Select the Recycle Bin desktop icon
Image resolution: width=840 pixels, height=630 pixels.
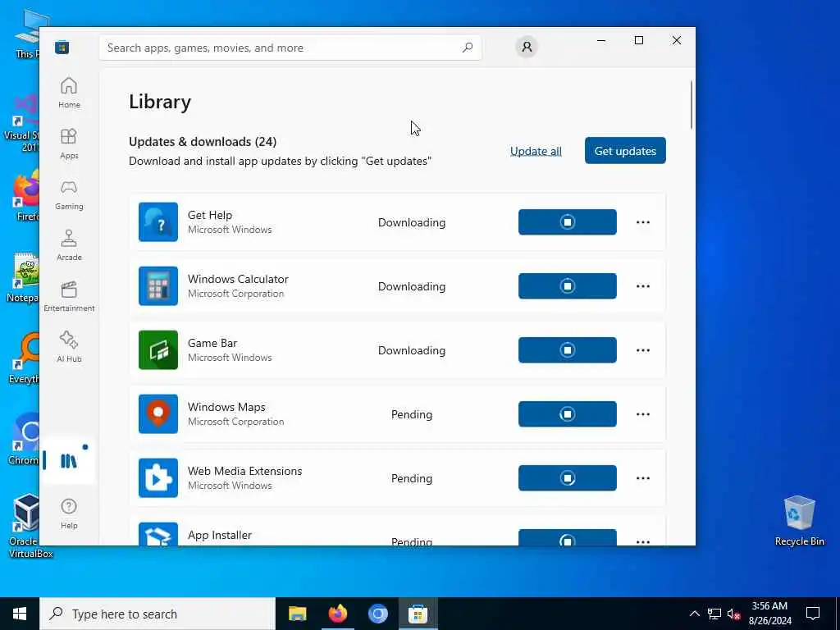click(x=799, y=521)
